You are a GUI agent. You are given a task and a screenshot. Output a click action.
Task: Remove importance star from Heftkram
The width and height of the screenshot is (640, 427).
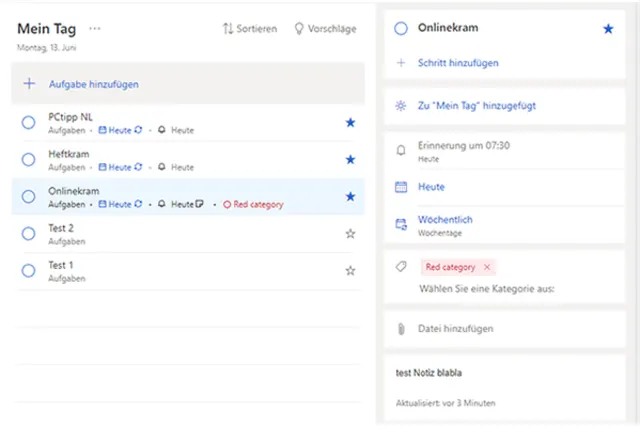point(350,159)
